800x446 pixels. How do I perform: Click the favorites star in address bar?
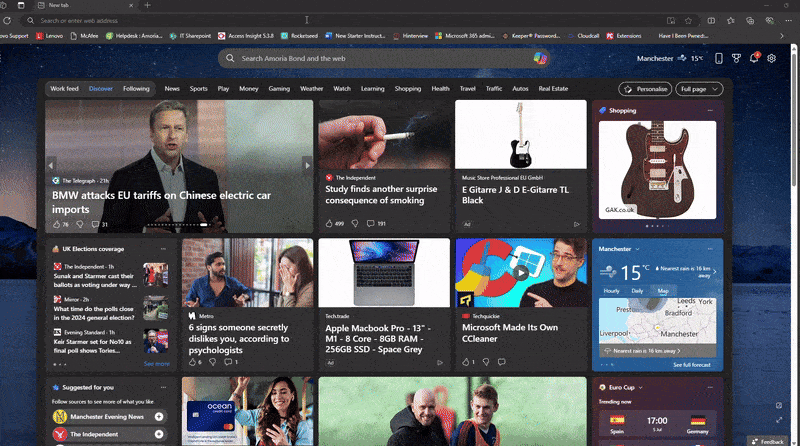click(688, 20)
